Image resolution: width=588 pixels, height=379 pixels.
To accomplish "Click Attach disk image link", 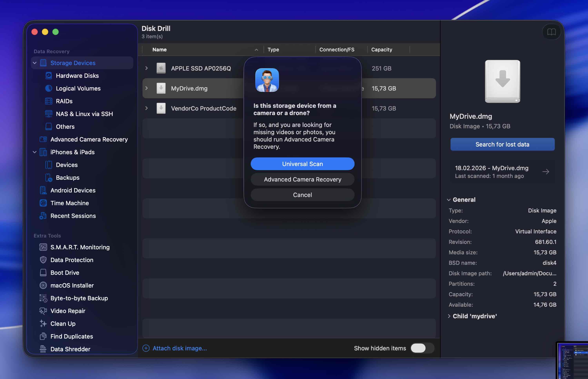I will tap(180, 348).
